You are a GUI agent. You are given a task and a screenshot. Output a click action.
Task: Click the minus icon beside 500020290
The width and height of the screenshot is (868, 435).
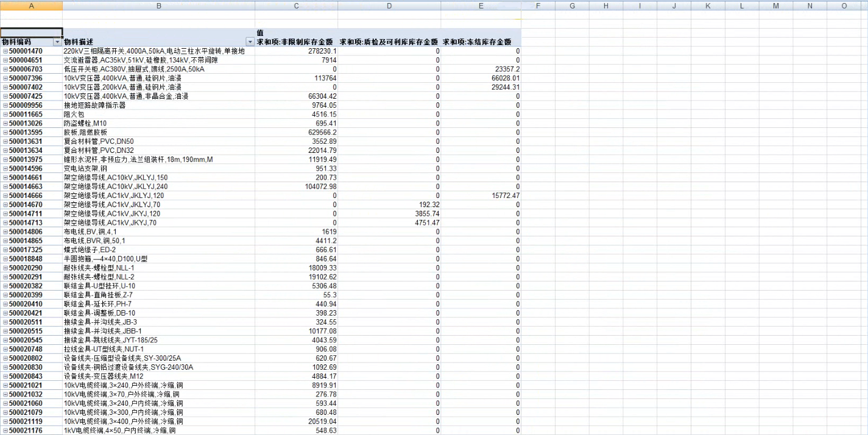[5, 268]
